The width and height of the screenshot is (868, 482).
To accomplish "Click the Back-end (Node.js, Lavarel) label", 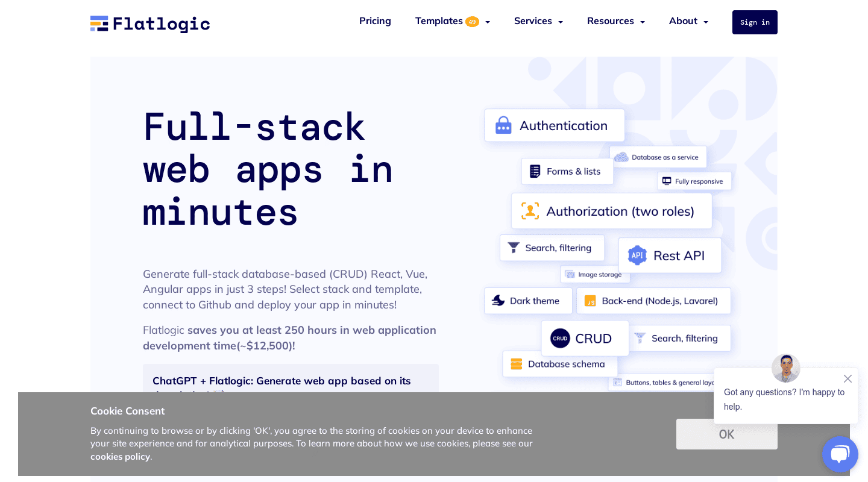I will 659,301.
